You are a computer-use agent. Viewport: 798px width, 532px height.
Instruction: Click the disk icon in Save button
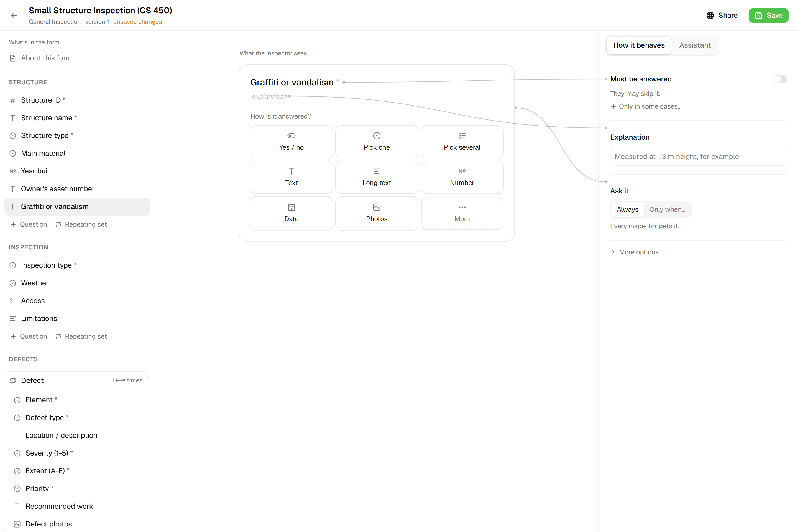[x=759, y=15]
